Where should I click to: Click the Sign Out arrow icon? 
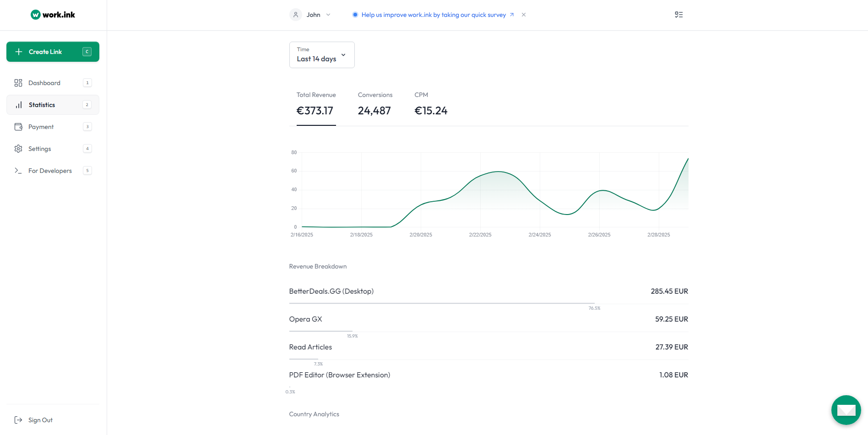18,420
